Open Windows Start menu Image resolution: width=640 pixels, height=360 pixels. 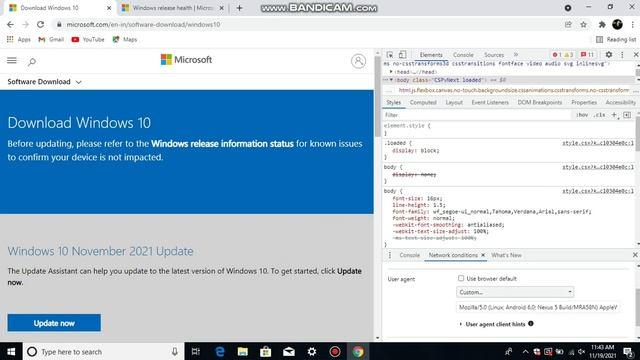pyautogui.click(x=11, y=351)
